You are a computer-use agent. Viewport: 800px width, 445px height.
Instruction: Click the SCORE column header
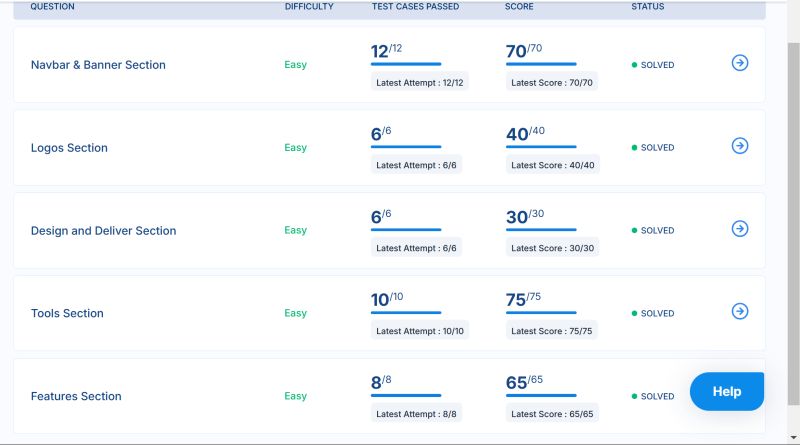point(519,7)
